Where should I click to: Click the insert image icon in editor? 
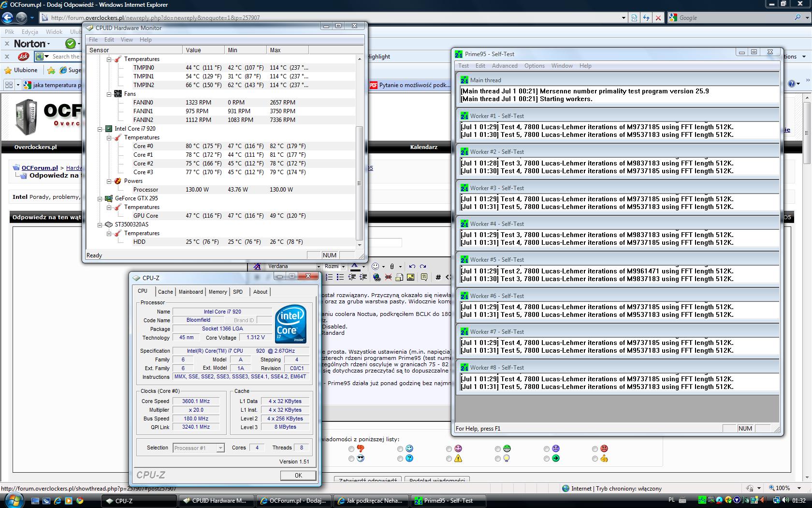click(410, 277)
